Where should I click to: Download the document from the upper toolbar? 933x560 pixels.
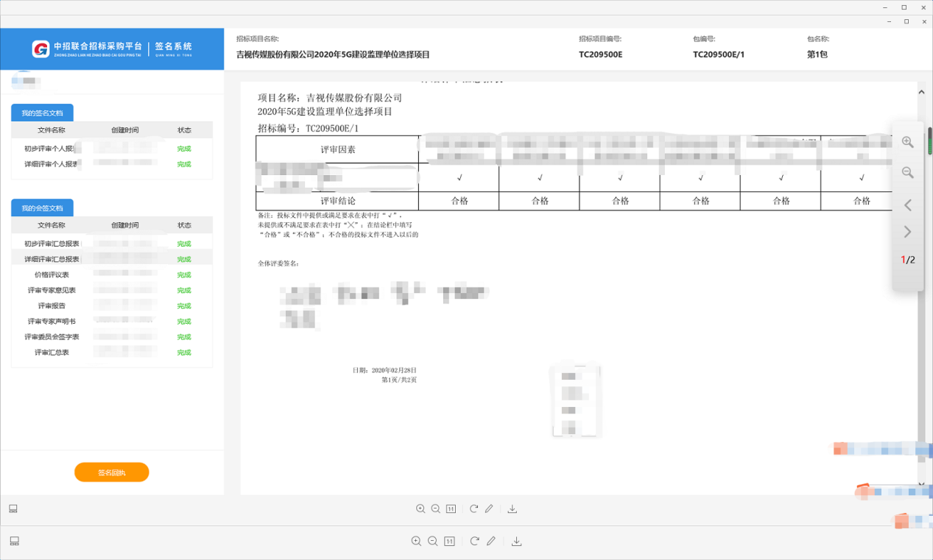click(x=513, y=509)
